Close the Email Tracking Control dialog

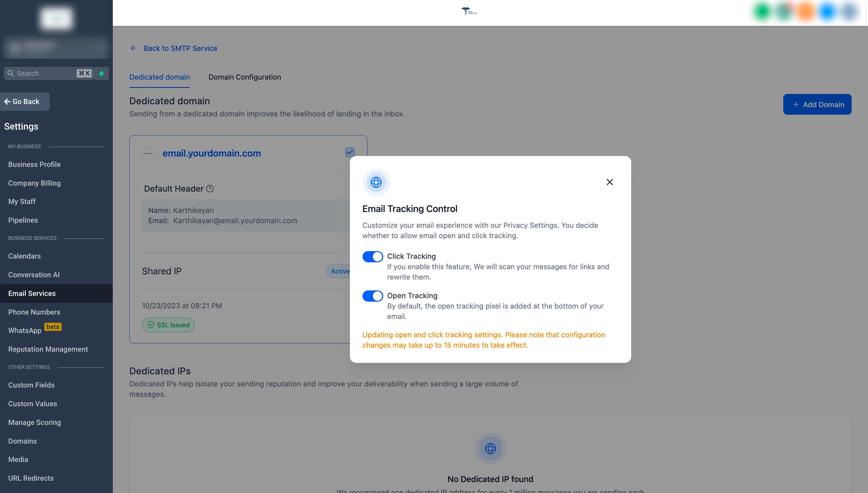[x=609, y=182]
